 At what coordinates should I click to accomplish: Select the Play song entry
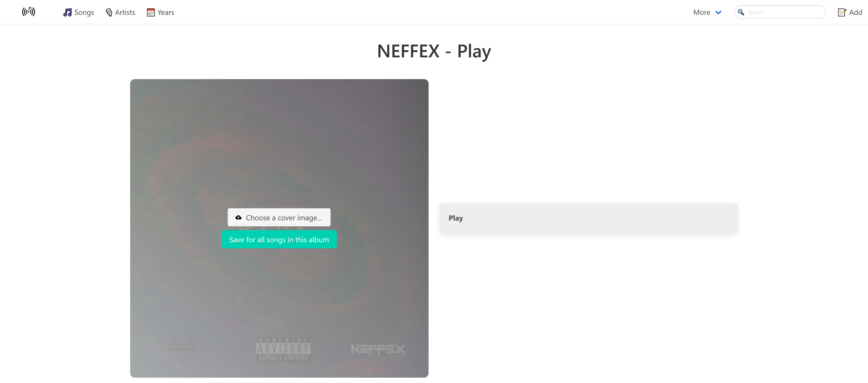(588, 218)
